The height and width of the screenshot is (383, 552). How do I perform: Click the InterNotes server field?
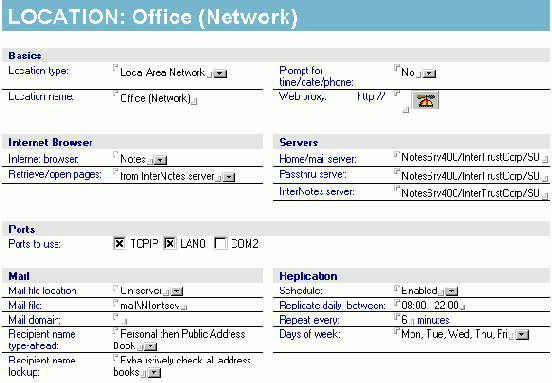pos(471,193)
